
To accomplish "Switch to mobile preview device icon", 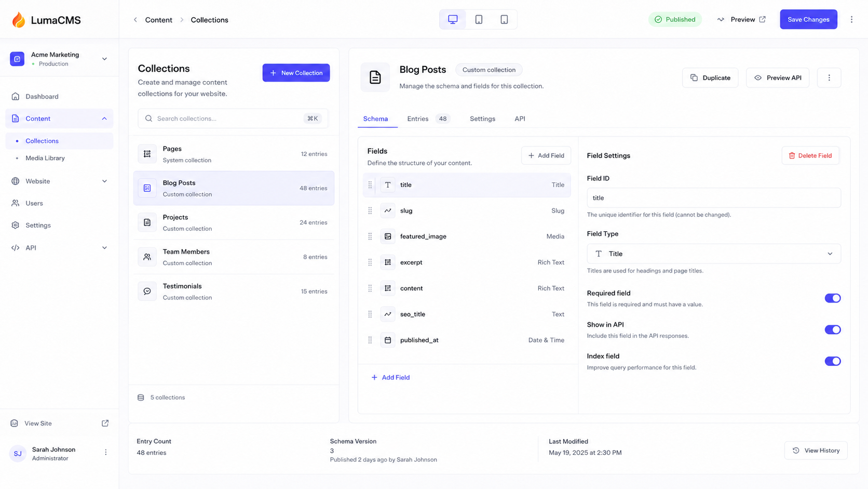I will coord(504,20).
